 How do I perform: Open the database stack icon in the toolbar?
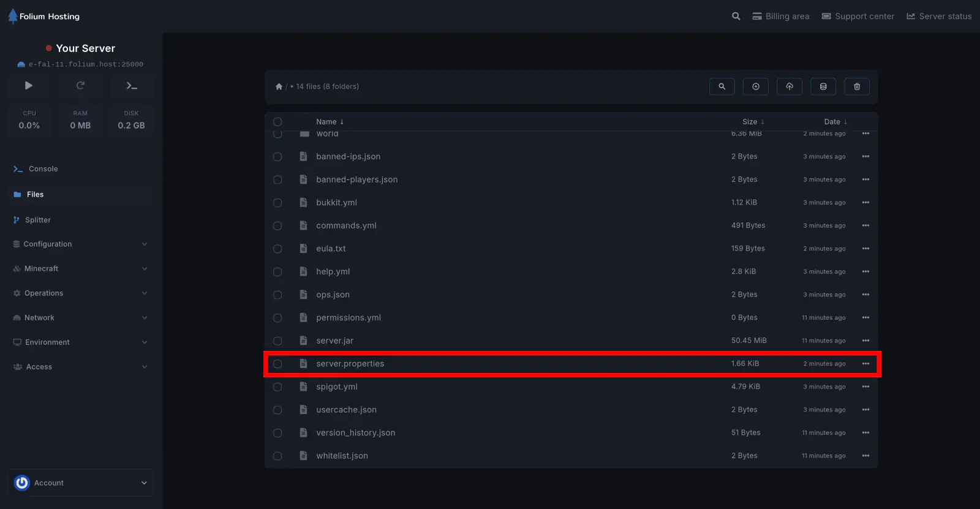[x=823, y=86]
